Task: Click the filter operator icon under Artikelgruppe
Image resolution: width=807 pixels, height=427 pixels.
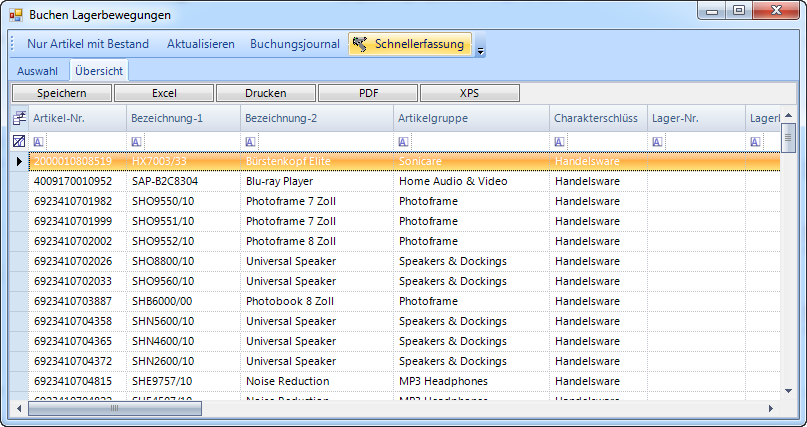Action: coord(403,142)
